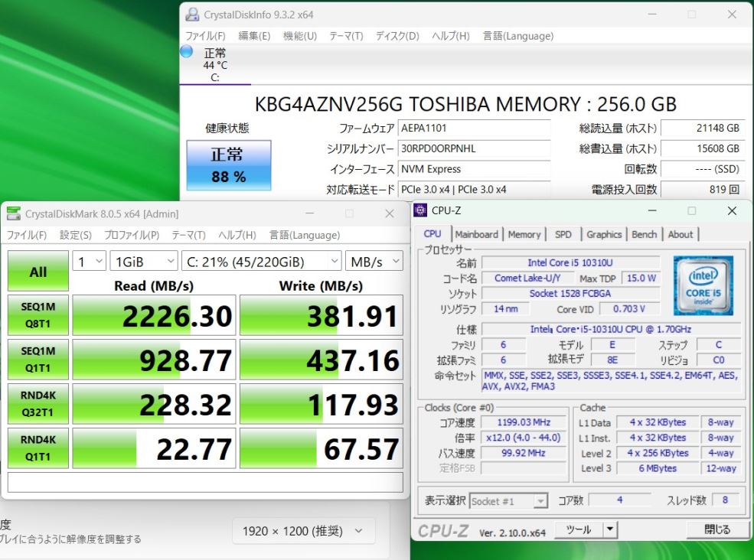The height and width of the screenshot is (560, 754).
Task: Run all benchmarks with All button
Action: click(38, 272)
